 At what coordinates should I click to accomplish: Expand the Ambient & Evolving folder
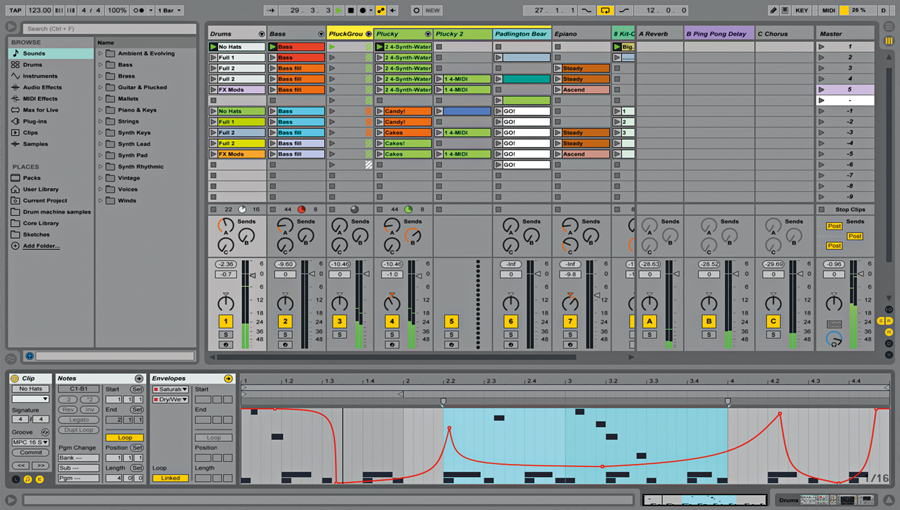[101, 53]
